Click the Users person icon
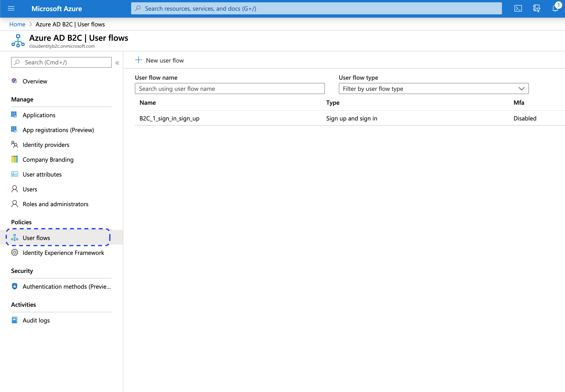Viewport: 565px width, 392px height. click(x=15, y=189)
